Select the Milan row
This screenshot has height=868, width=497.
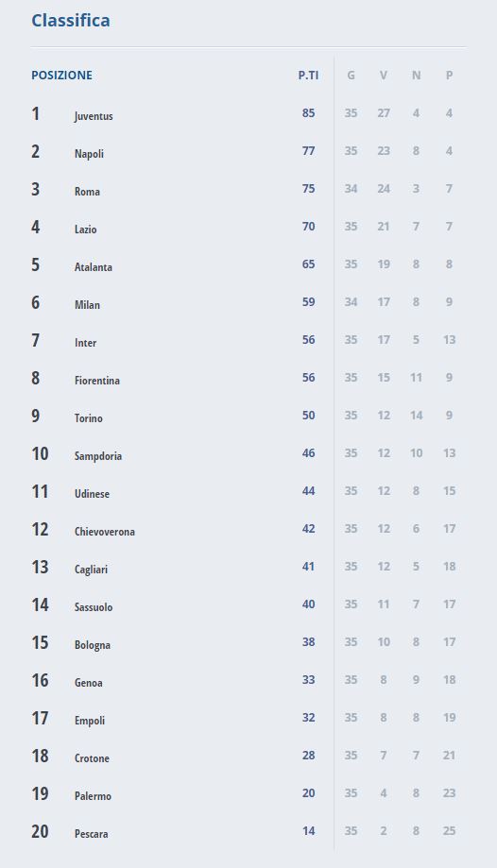pos(248,302)
